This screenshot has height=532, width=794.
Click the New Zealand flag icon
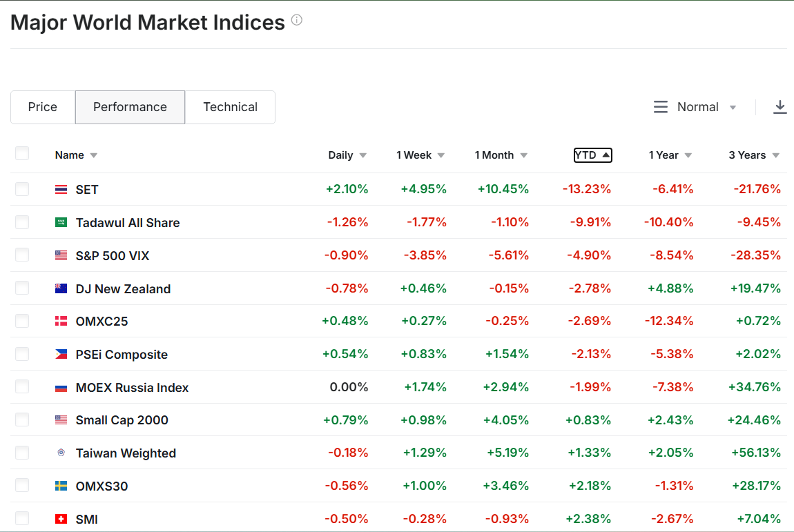tap(61, 288)
